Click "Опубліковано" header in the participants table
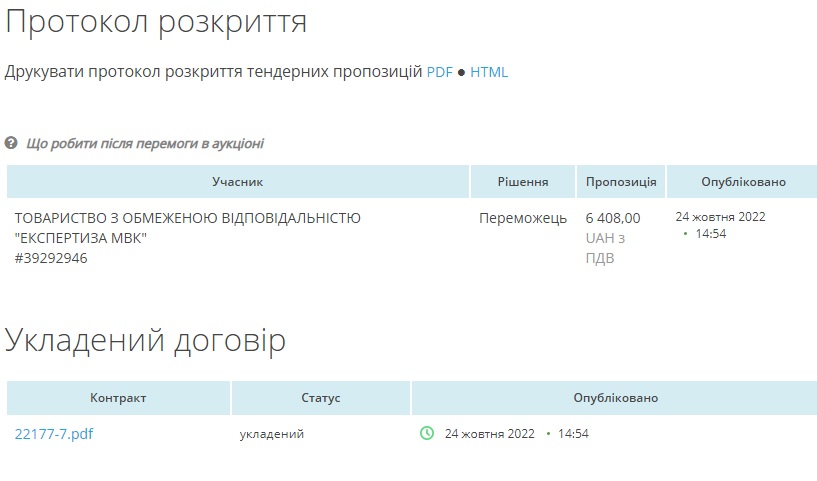The image size is (817, 481). [x=743, y=182]
